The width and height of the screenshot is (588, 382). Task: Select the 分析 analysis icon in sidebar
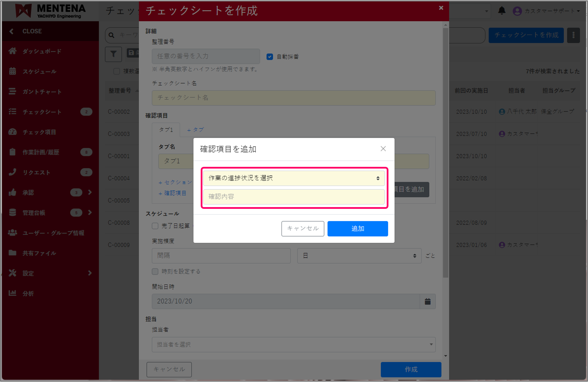click(x=13, y=293)
